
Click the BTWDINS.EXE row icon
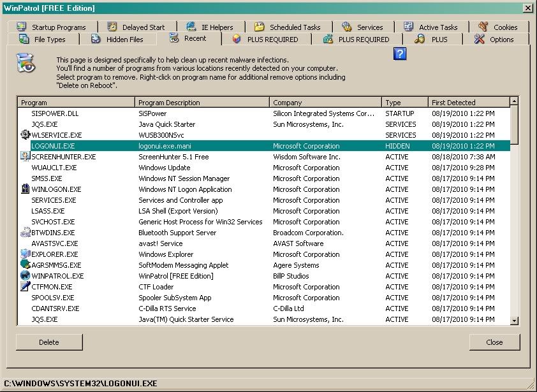[x=26, y=232]
